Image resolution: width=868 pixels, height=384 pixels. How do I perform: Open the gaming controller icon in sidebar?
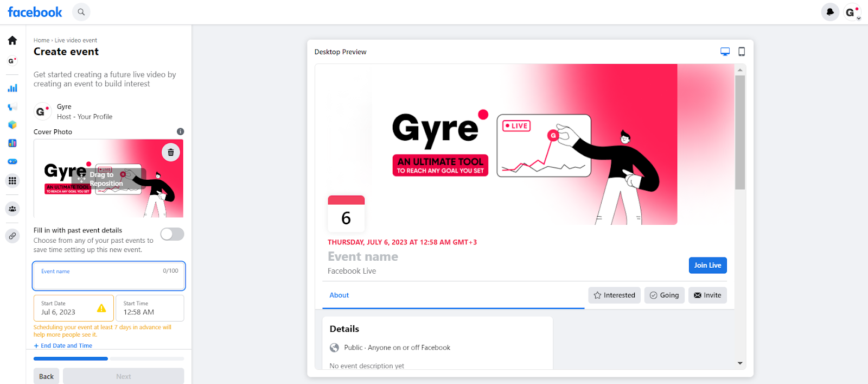point(12,162)
